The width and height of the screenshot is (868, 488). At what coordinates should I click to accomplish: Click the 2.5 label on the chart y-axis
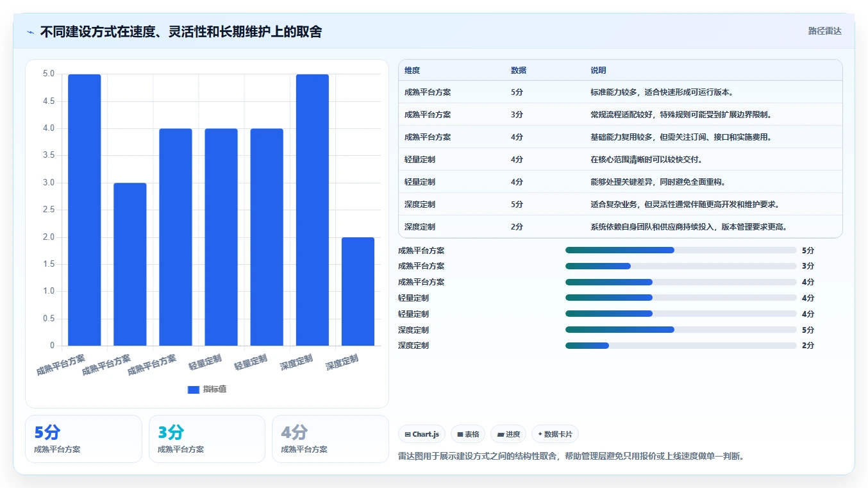49,210
